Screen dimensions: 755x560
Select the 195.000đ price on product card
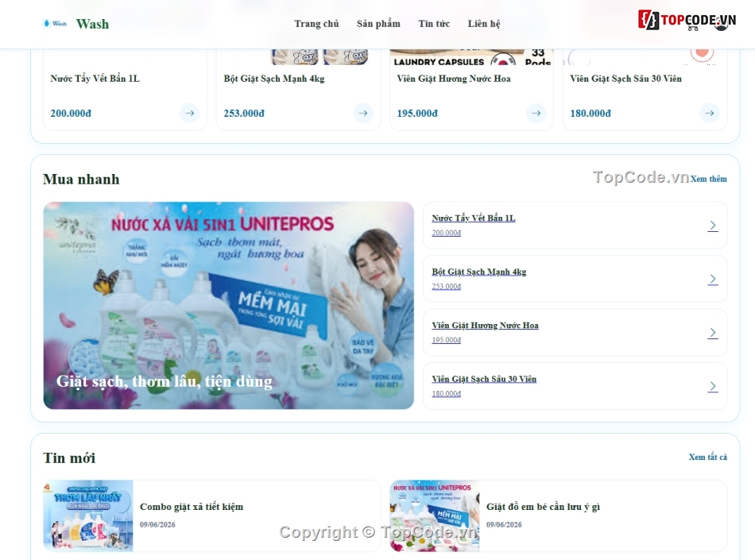coord(417,114)
